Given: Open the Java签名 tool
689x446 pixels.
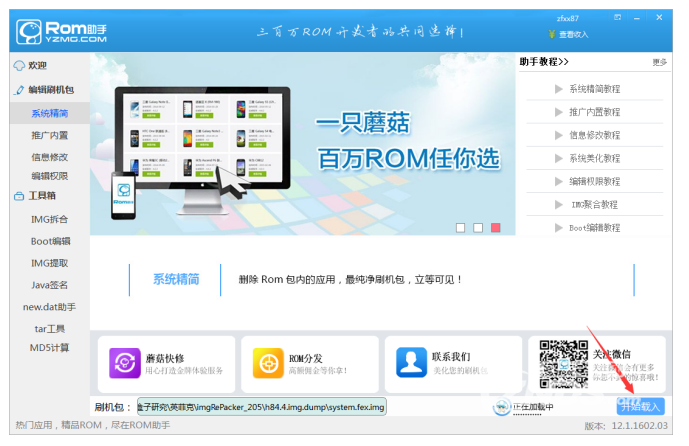Looking at the screenshot, I should 49,285.
